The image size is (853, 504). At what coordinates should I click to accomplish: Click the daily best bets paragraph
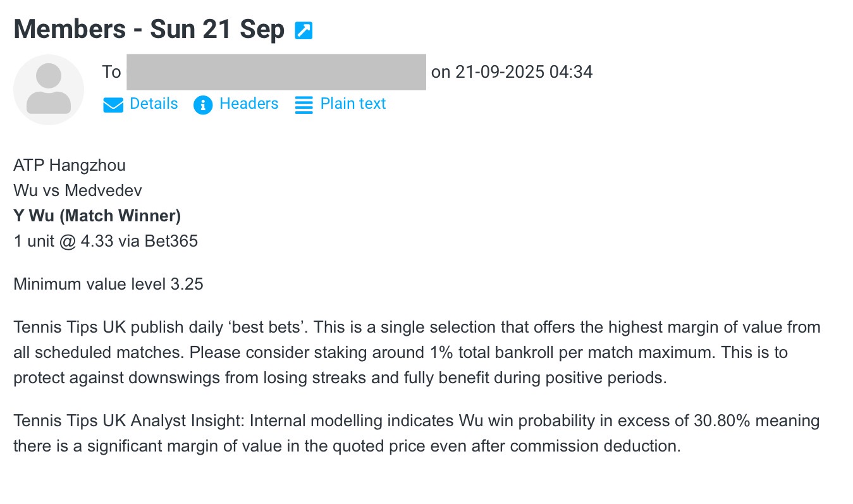pyautogui.click(x=417, y=353)
